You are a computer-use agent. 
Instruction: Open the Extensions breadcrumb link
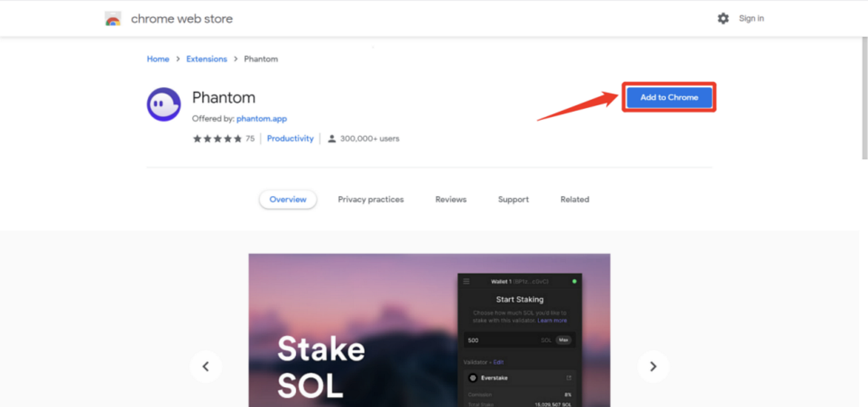click(206, 59)
